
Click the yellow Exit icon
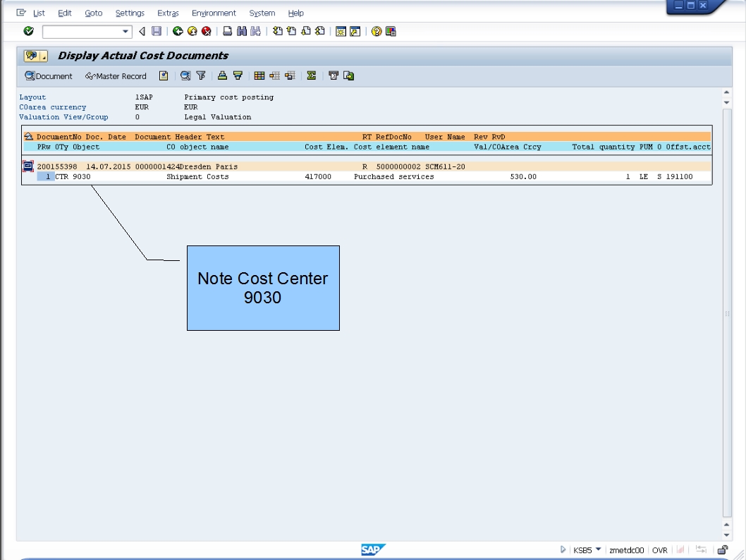coord(192,32)
